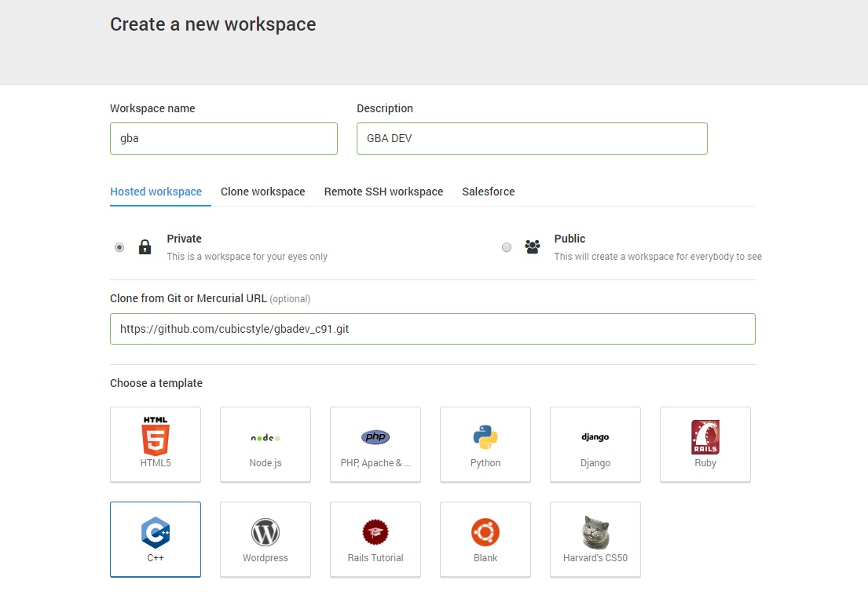Select the Ruby on Rails template
The width and height of the screenshot is (868, 595).
coord(705,444)
